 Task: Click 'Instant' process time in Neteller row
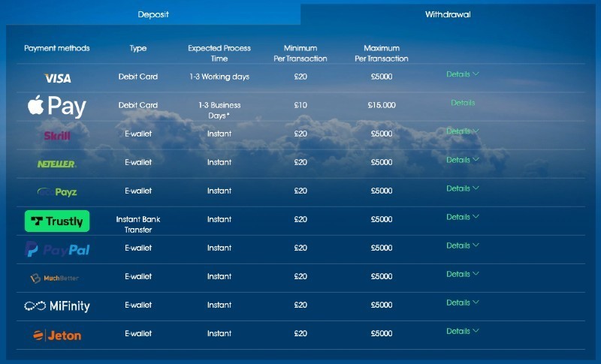click(x=219, y=162)
